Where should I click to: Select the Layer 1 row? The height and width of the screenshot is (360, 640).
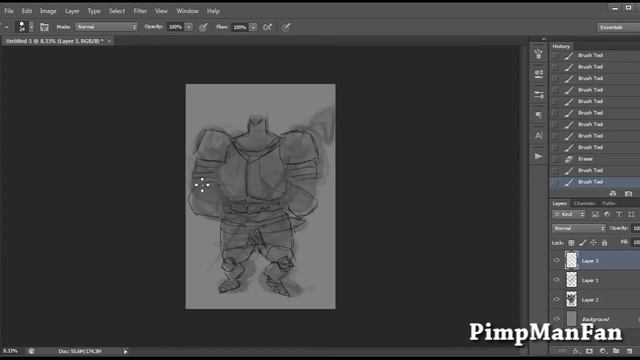595,280
